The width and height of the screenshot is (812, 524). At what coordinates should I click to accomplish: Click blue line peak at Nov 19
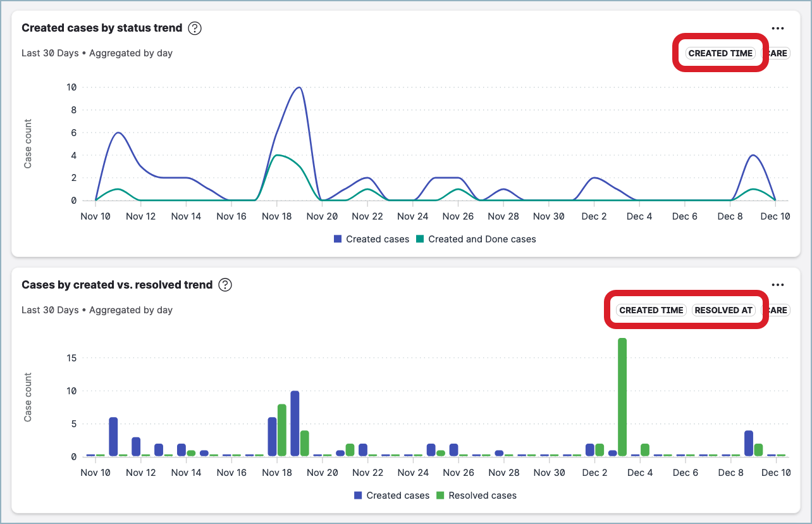point(299,87)
